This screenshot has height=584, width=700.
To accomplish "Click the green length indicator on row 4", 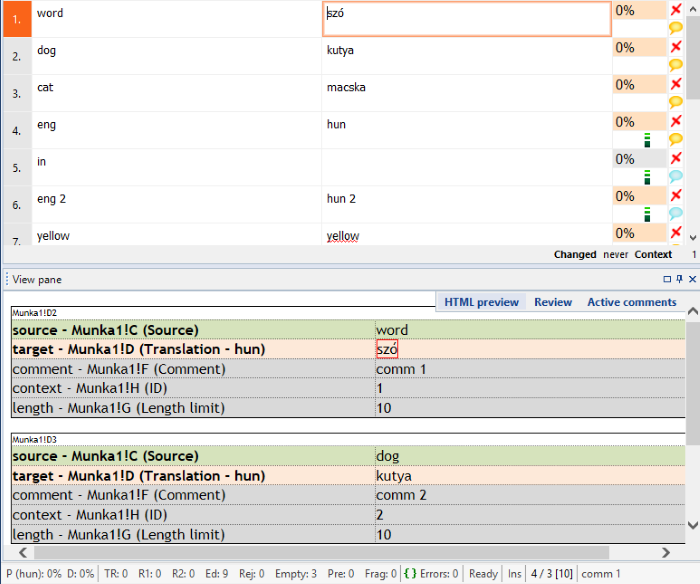I will coord(647,139).
